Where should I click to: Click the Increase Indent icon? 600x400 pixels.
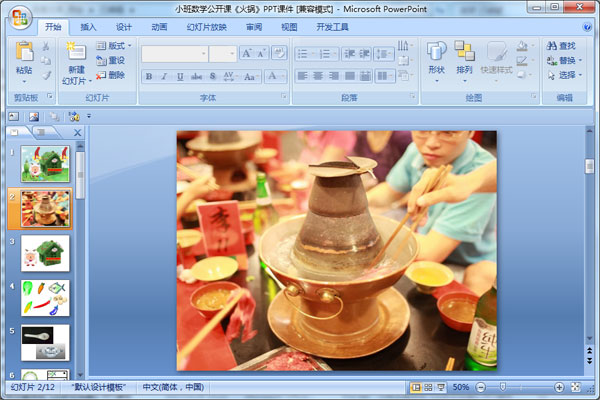(364, 54)
